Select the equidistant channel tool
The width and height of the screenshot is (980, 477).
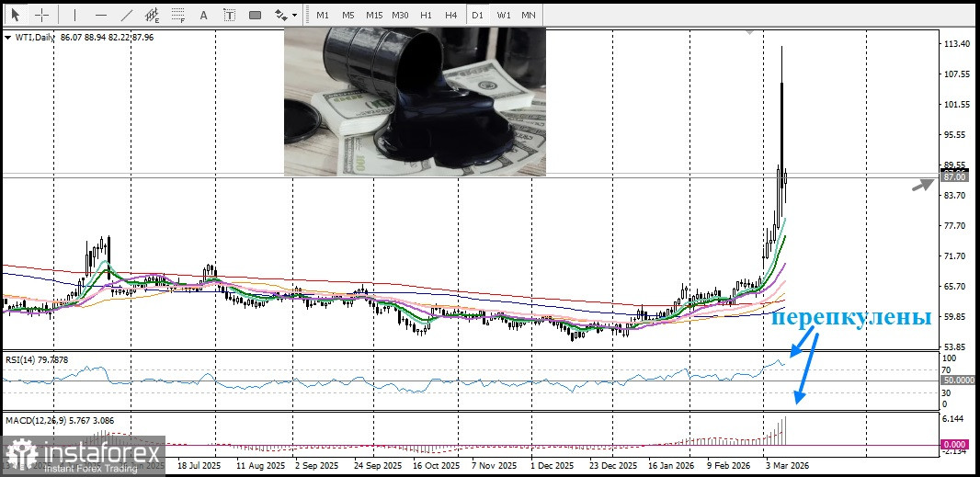[x=152, y=15]
